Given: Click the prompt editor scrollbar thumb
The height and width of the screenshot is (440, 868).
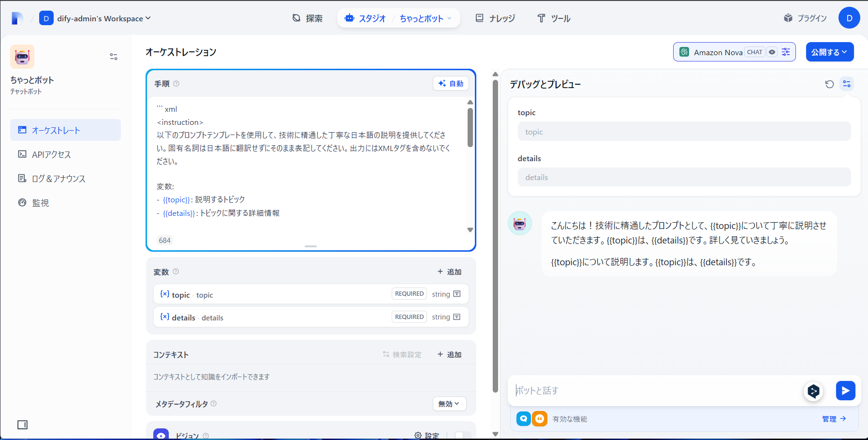Looking at the screenshot, I should [x=470, y=128].
